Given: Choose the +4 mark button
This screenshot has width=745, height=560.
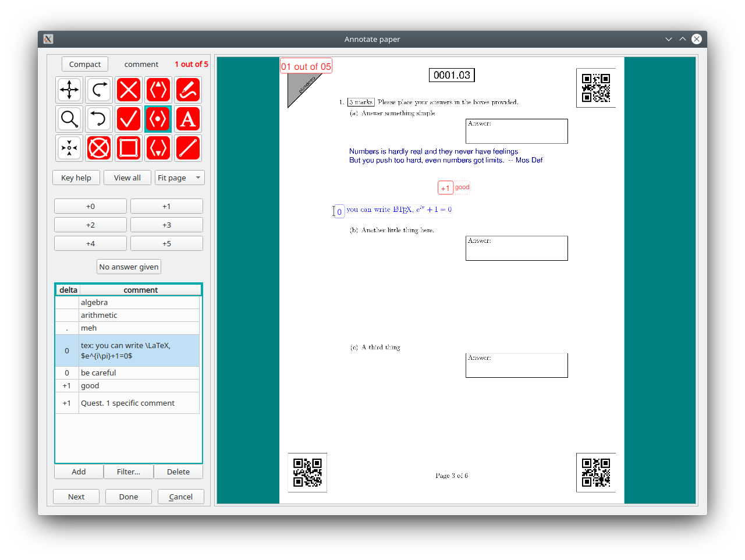Looking at the screenshot, I should [x=90, y=243].
